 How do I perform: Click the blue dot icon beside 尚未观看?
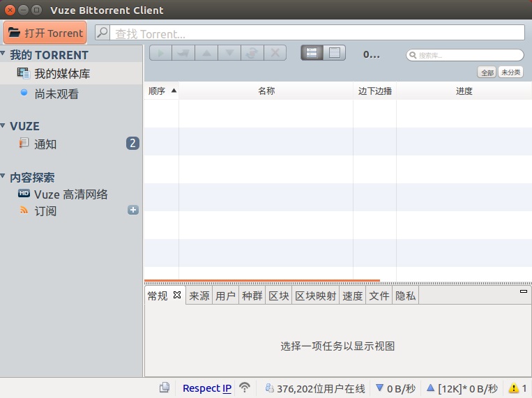coord(24,92)
